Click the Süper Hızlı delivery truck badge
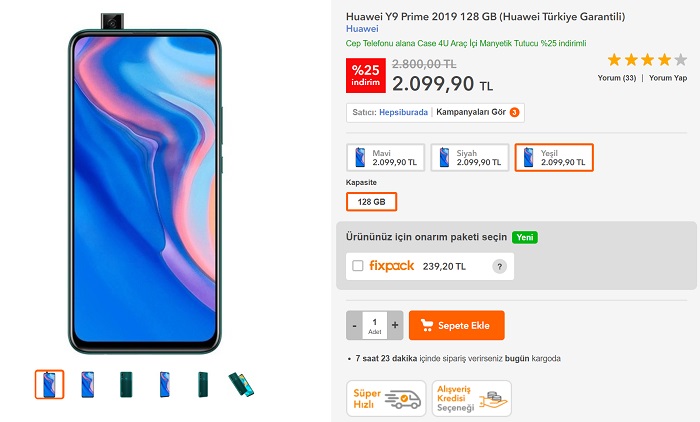 coord(386,398)
